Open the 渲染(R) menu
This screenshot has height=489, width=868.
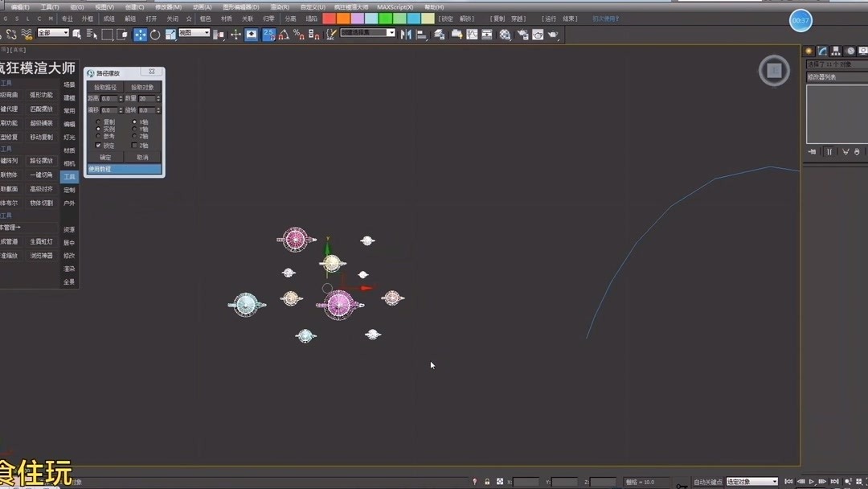click(x=280, y=6)
